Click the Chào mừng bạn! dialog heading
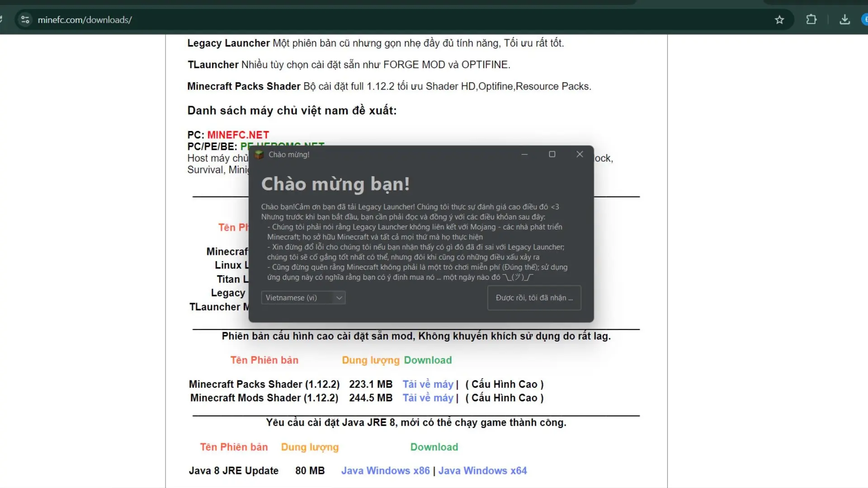Screen dimensions: 868x488 (x=335, y=184)
